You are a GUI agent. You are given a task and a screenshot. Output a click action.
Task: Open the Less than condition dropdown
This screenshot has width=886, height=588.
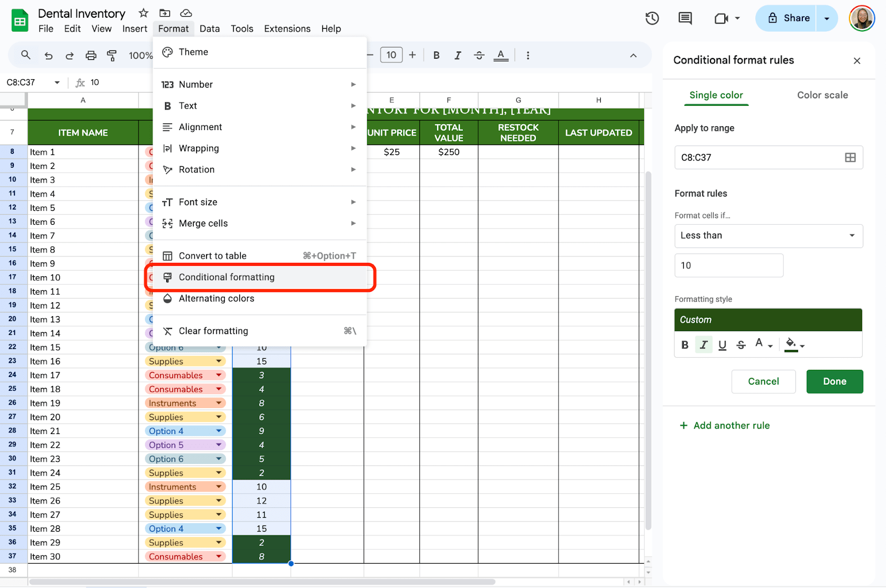768,236
